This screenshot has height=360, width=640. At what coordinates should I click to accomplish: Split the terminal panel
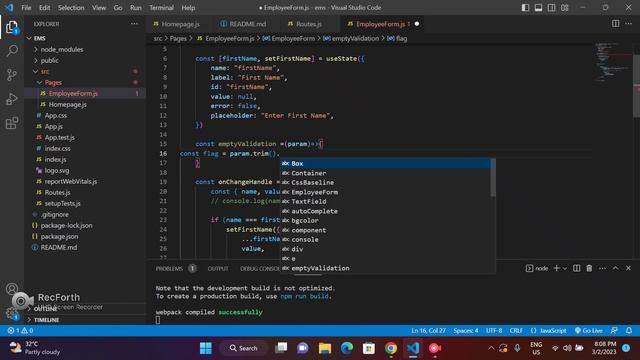click(576, 268)
